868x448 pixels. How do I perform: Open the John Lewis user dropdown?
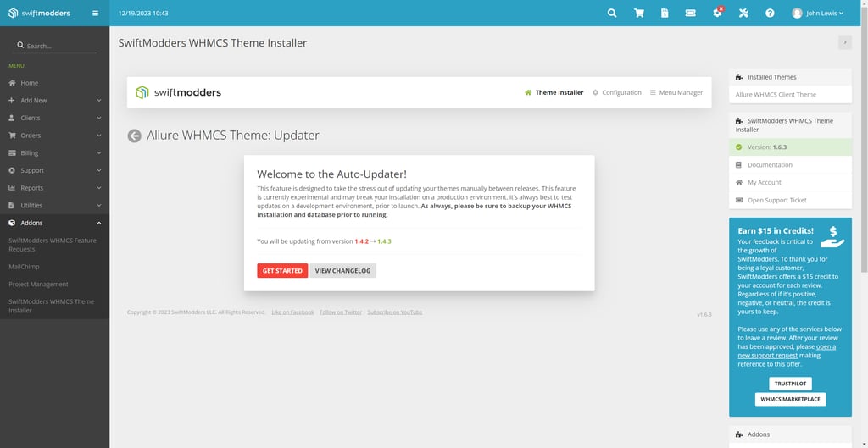tap(817, 14)
